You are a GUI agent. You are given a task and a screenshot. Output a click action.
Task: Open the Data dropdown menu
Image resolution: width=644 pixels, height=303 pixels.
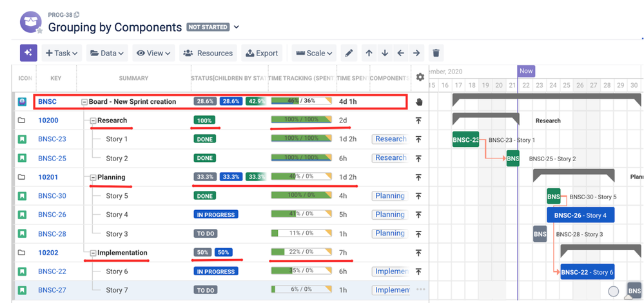[x=107, y=53]
